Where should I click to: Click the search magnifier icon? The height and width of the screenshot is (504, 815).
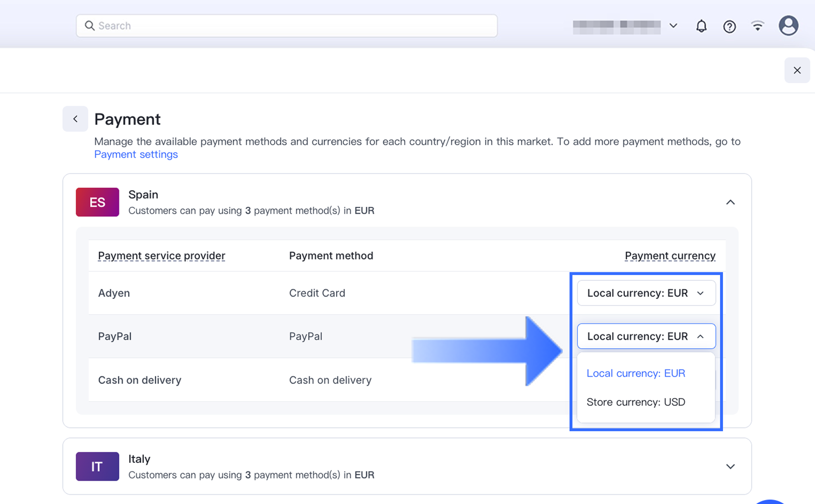(90, 26)
